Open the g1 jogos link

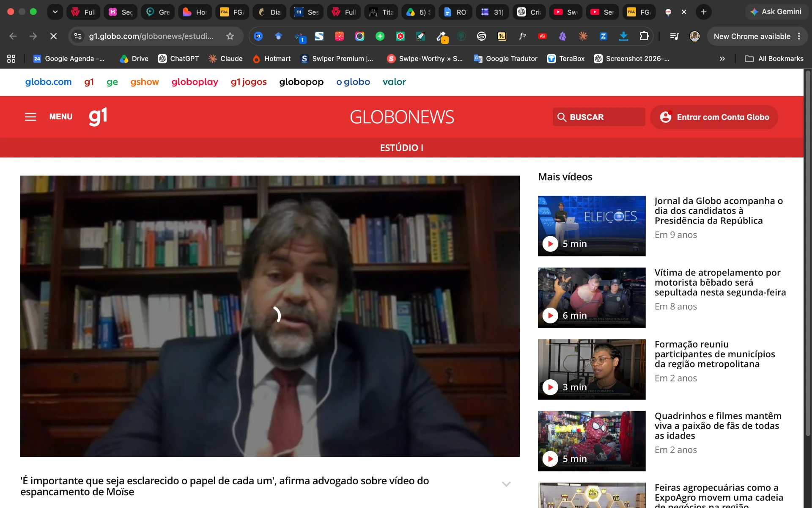coord(249,82)
